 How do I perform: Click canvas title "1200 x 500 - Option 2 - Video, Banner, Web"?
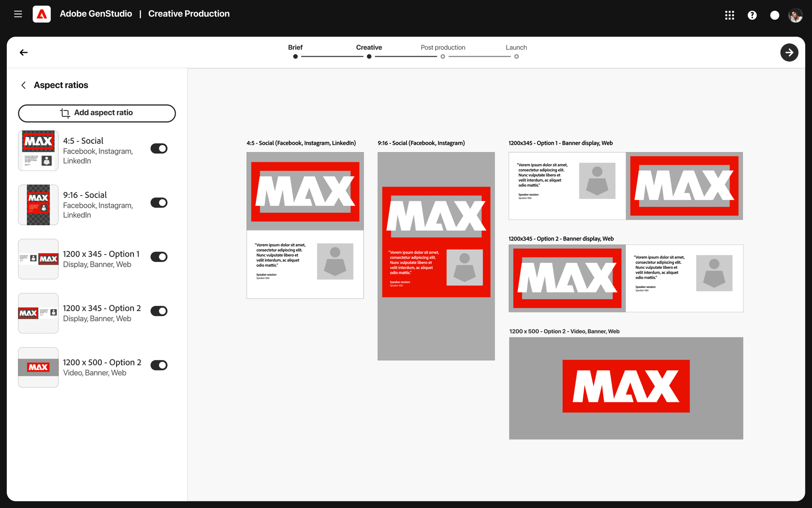tap(565, 331)
